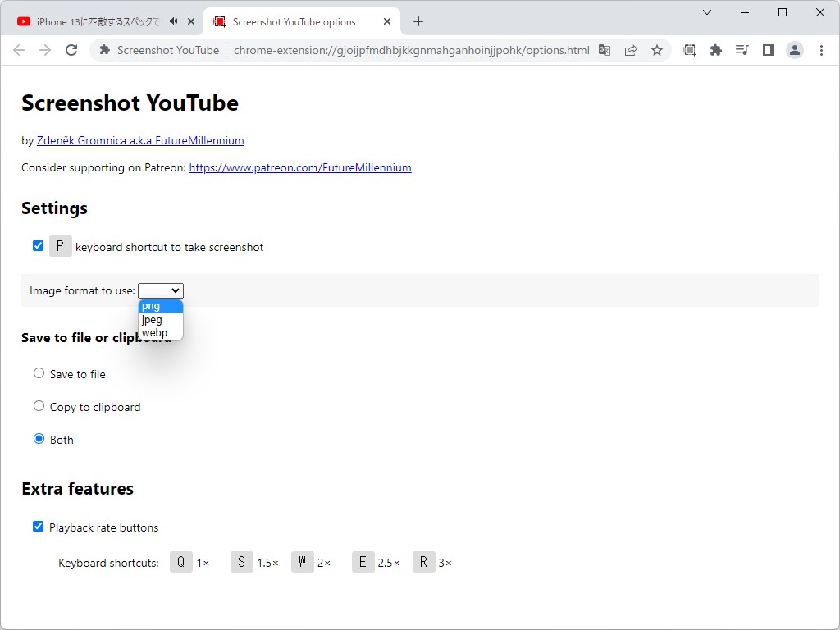The width and height of the screenshot is (840, 630).
Task: Click the chrome-extension URL in address bar
Action: pos(412,50)
